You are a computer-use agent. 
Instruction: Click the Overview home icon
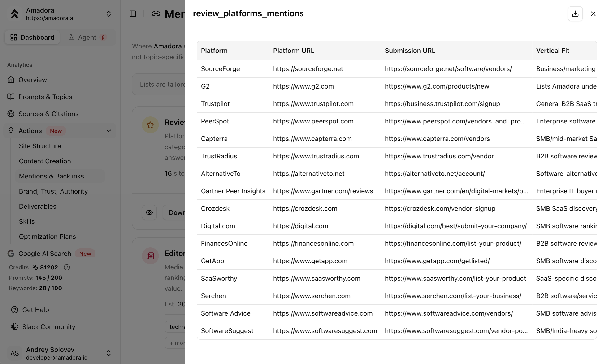pyautogui.click(x=11, y=80)
